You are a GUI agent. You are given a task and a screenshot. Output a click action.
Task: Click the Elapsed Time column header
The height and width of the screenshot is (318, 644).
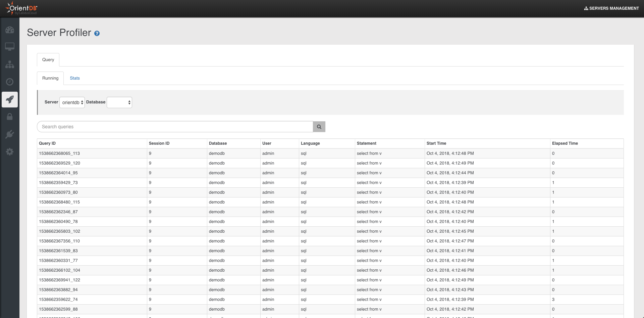tap(565, 143)
